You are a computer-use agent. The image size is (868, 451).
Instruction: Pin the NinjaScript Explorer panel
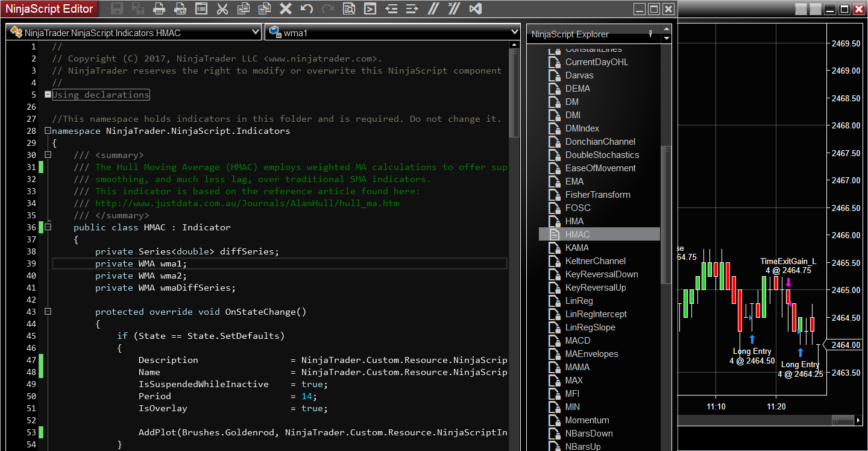coord(650,34)
